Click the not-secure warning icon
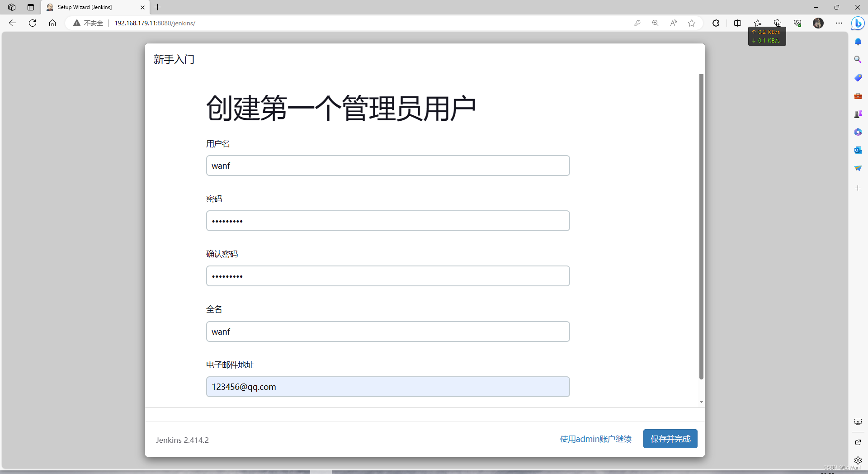Viewport: 868px width, 474px height. coord(77,23)
